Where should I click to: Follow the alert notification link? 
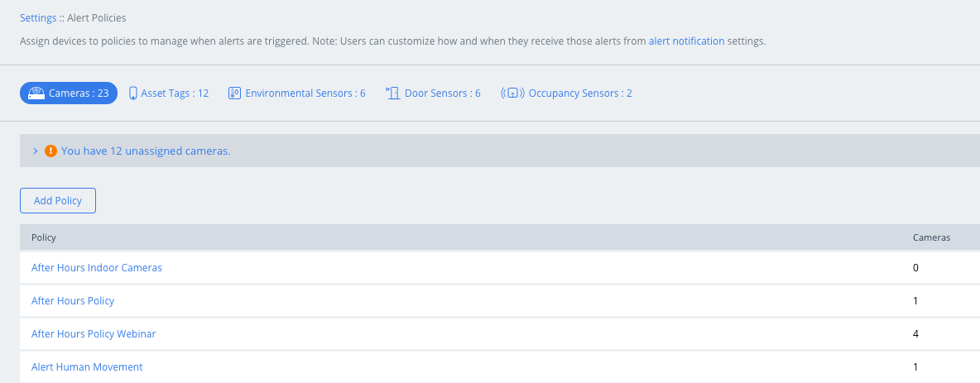(686, 41)
